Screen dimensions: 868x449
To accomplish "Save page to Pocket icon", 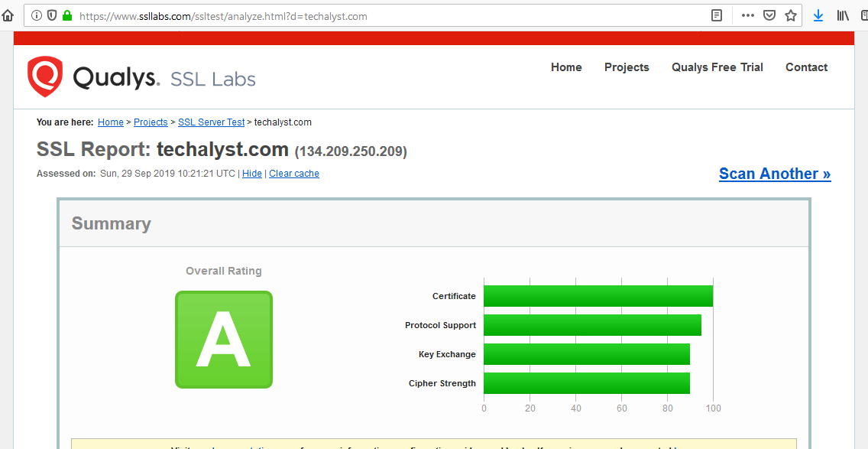I will coord(769,15).
